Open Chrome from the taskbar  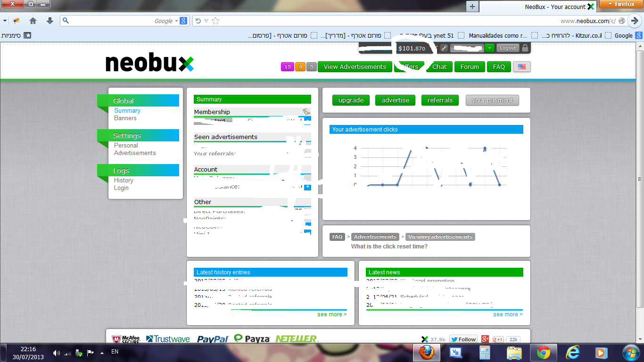pos(543,352)
